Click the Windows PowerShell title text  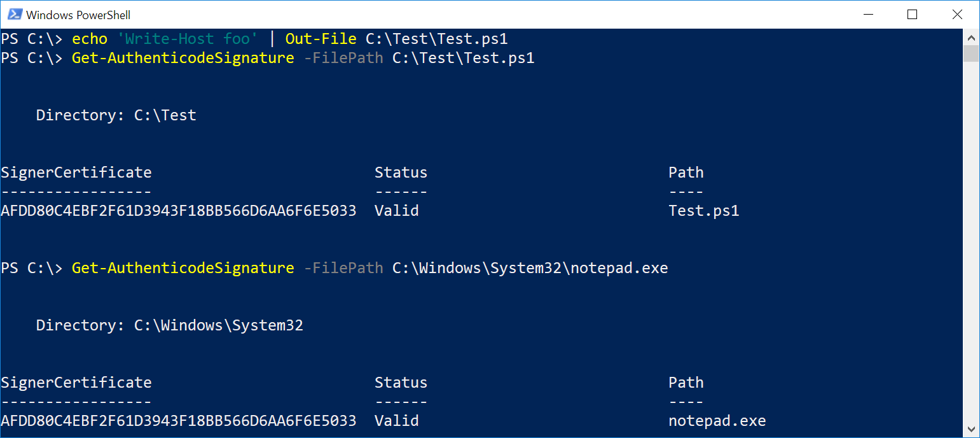coord(78,15)
